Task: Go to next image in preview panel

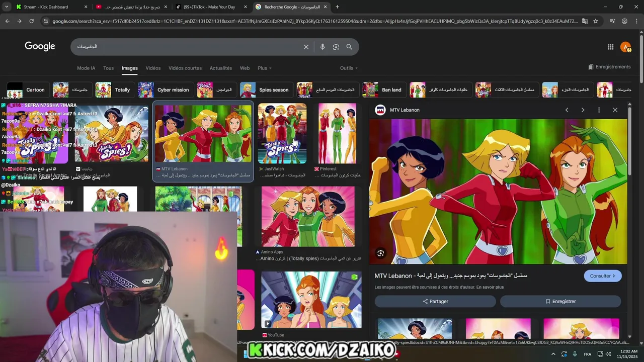Action: coord(583,110)
